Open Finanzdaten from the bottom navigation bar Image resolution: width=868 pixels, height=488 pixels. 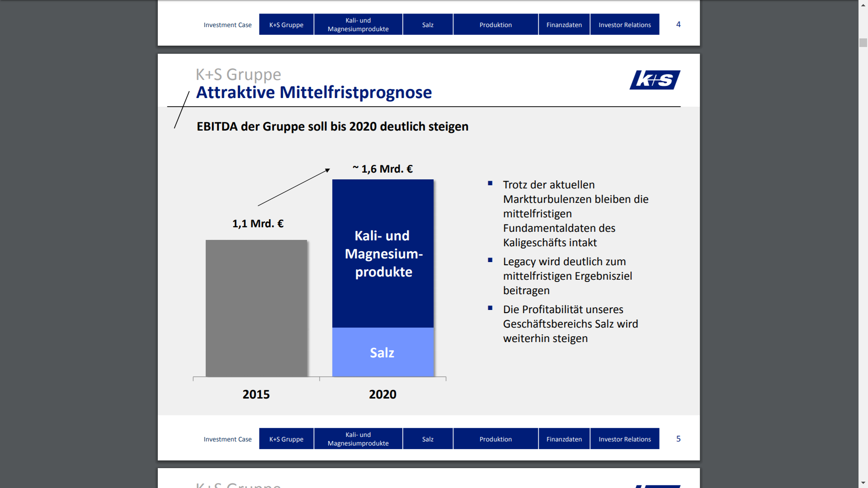(x=564, y=438)
